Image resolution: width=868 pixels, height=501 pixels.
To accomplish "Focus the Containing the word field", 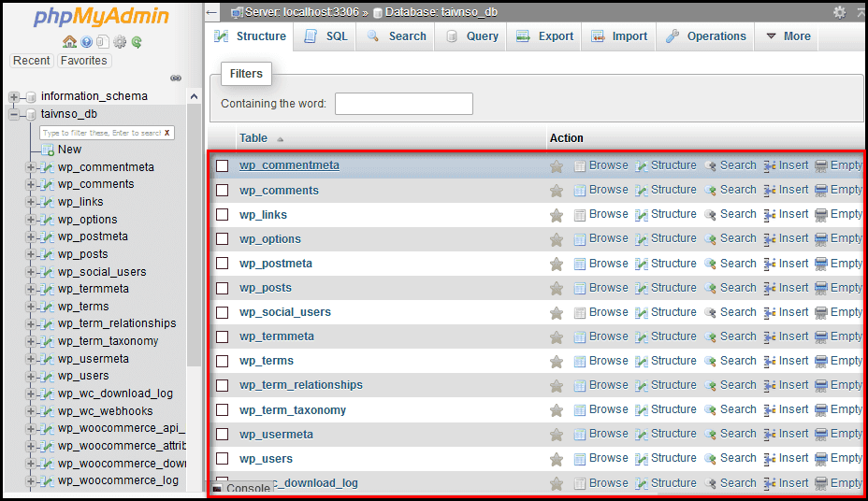I will 403,104.
